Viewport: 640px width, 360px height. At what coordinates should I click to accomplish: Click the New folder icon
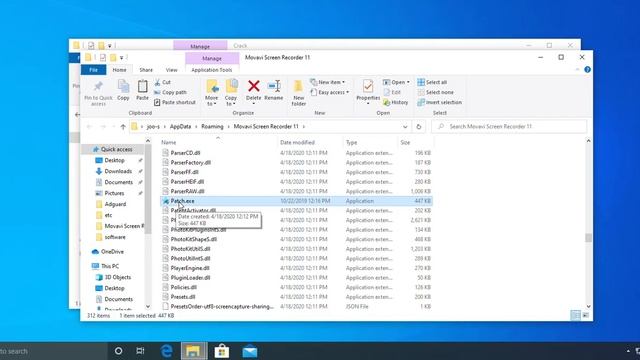point(298,86)
